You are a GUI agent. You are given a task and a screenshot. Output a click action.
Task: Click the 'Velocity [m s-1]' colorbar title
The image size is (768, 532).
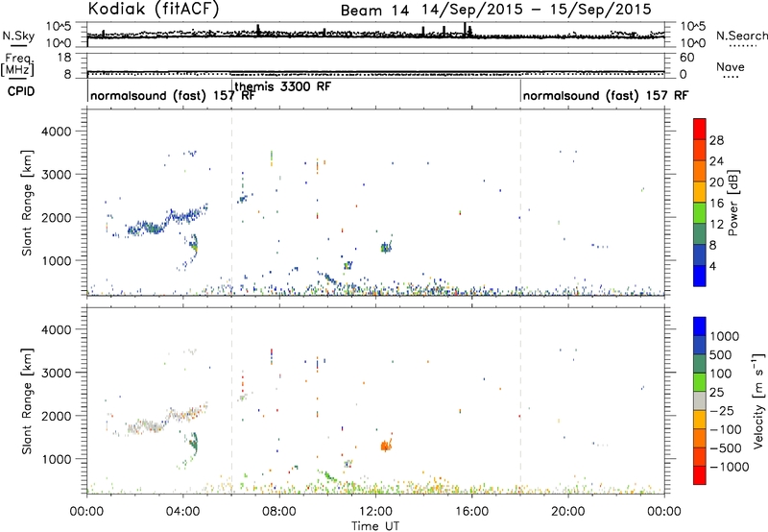coord(758,400)
